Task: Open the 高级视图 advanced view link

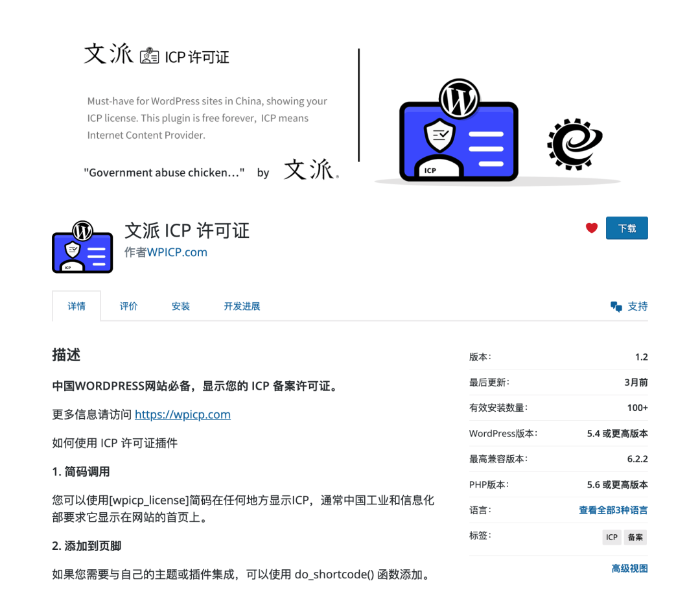Action: coord(629,569)
